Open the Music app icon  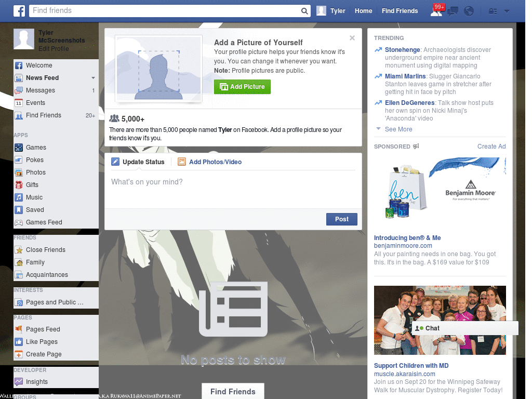tap(19, 197)
